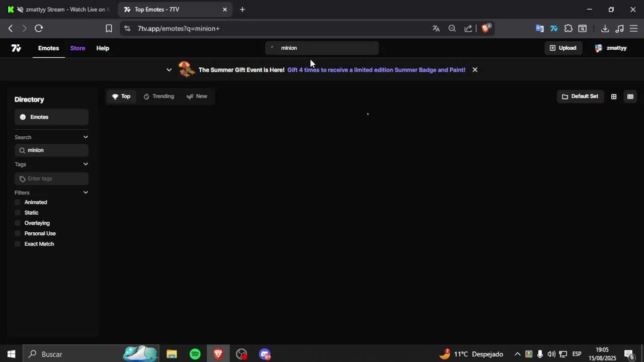This screenshot has height=362, width=644.
Task: Open the volume speaker tray icon
Action: (x=551, y=354)
